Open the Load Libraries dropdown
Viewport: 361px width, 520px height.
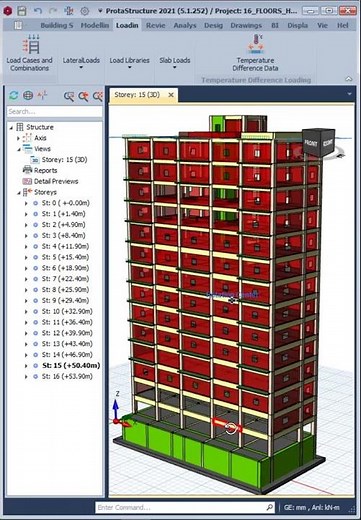click(x=130, y=63)
